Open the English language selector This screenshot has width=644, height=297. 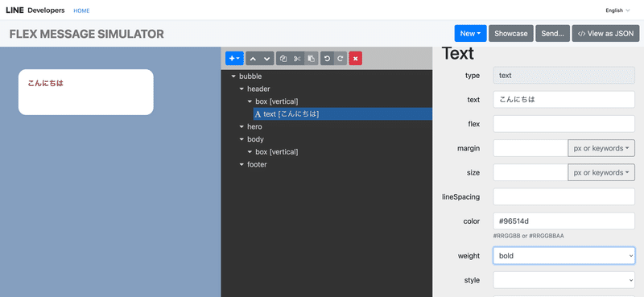pyautogui.click(x=617, y=10)
